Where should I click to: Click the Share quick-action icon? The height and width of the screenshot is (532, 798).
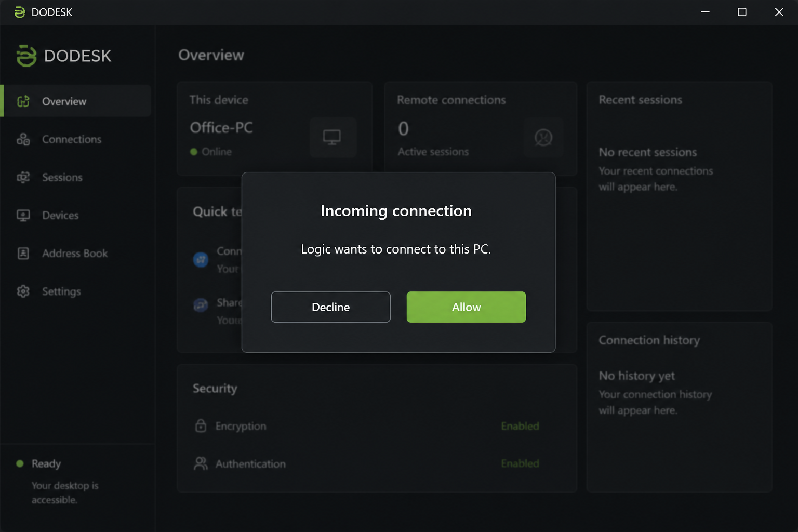click(x=201, y=305)
